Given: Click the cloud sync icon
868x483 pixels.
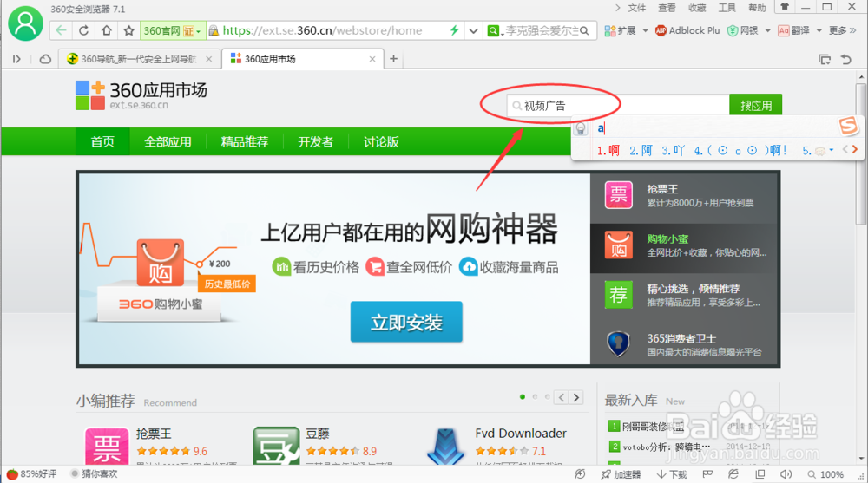Looking at the screenshot, I should coord(45,59).
